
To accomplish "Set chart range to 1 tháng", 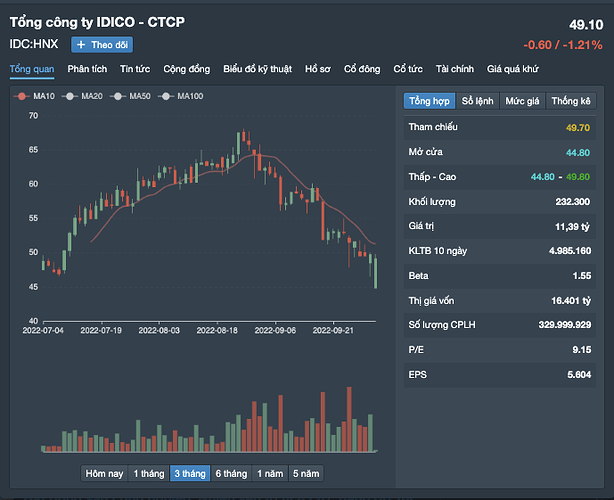I will tap(149, 473).
